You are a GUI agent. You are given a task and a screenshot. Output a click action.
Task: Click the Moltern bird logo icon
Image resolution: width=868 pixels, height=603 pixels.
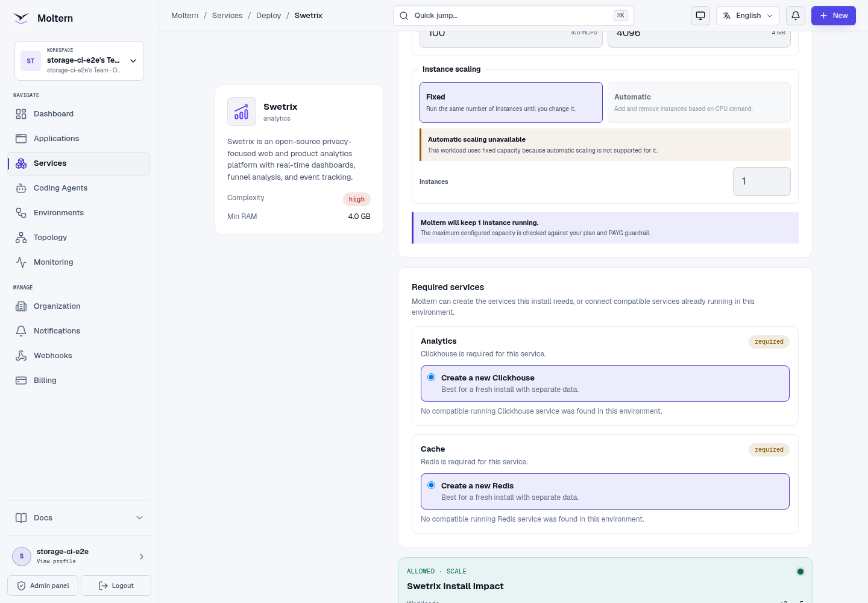click(21, 18)
